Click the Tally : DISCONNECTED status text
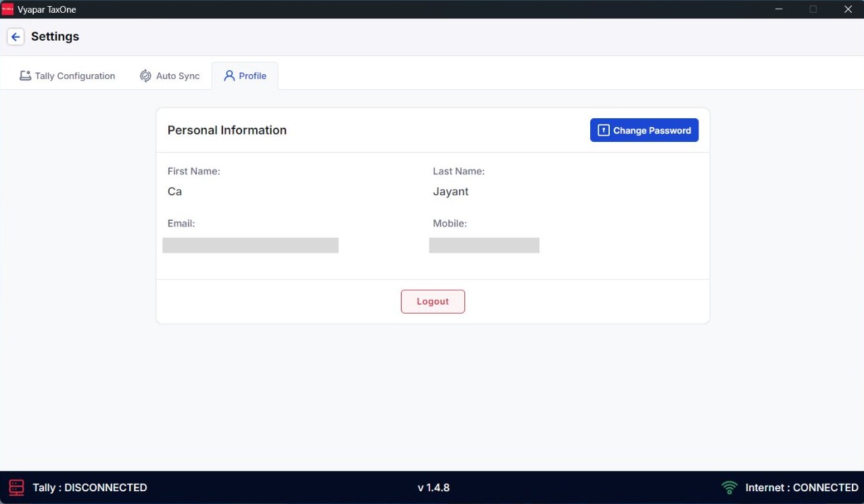The height and width of the screenshot is (504, 864). tap(90, 487)
